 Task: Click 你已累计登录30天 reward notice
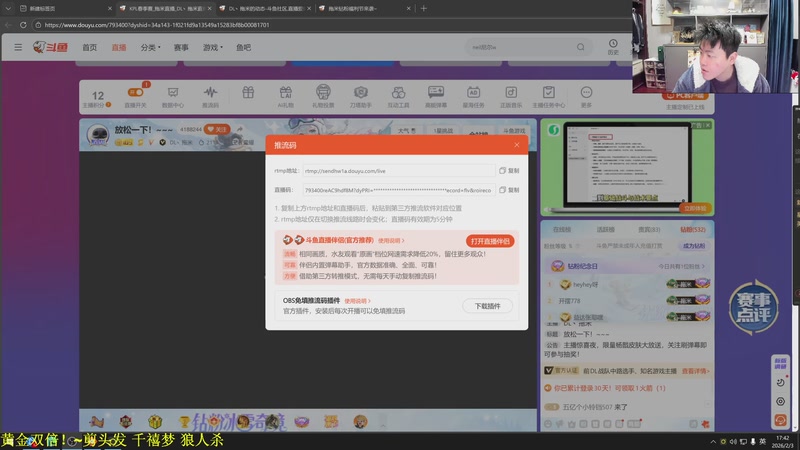click(605, 388)
